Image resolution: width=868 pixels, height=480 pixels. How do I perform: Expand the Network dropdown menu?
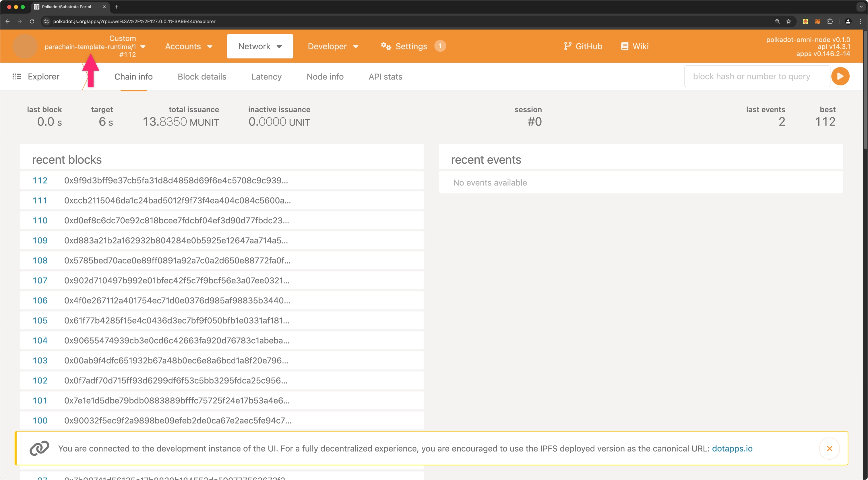pyautogui.click(x=260, y=46)
